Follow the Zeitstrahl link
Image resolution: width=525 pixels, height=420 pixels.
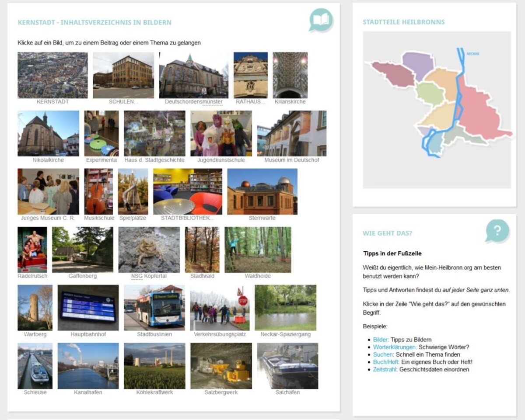pyautogui.click(x=385, y=369)
